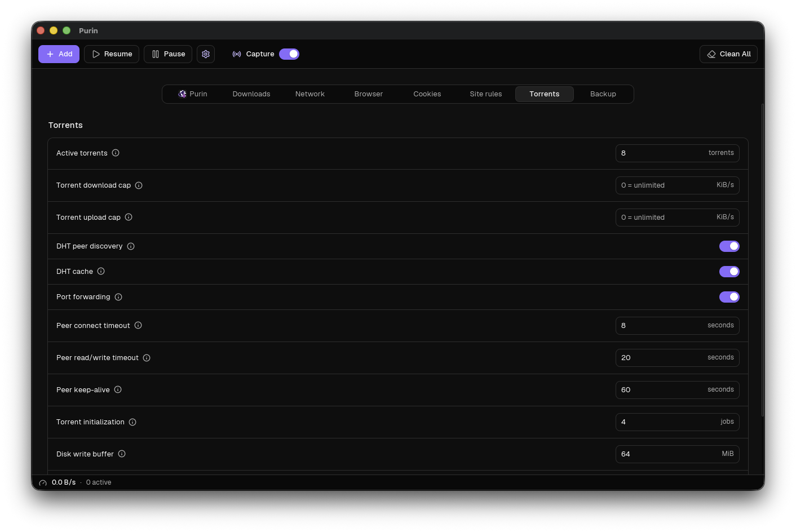The image size is (796, 532).
Task: Click the Peer keep-alive seconds field
Action: pyautogui.click(x=678, y=390)
